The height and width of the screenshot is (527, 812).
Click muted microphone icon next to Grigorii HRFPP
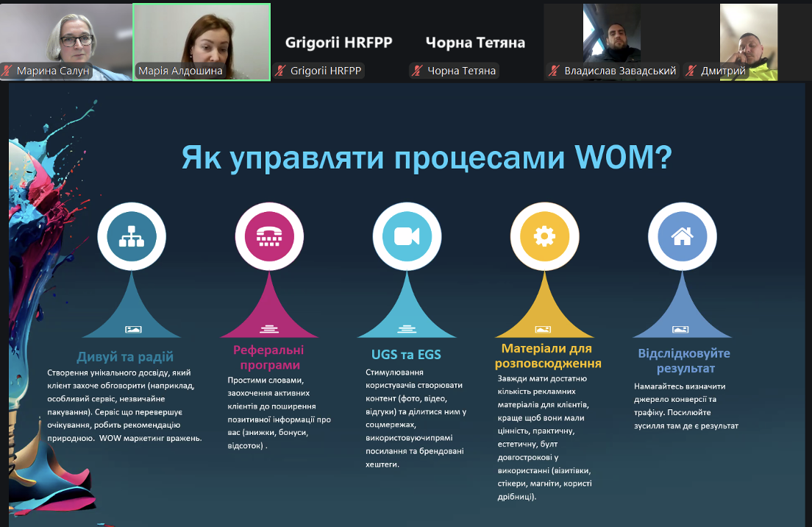tap(282, 71)
